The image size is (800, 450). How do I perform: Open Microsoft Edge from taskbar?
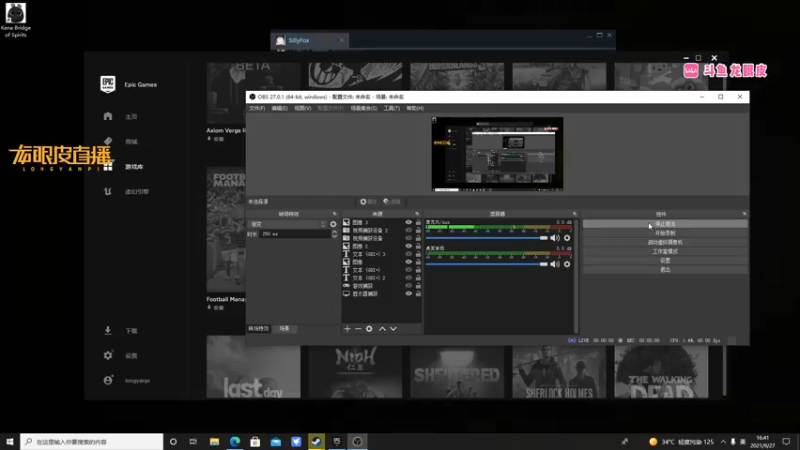[x=235, y=442]
